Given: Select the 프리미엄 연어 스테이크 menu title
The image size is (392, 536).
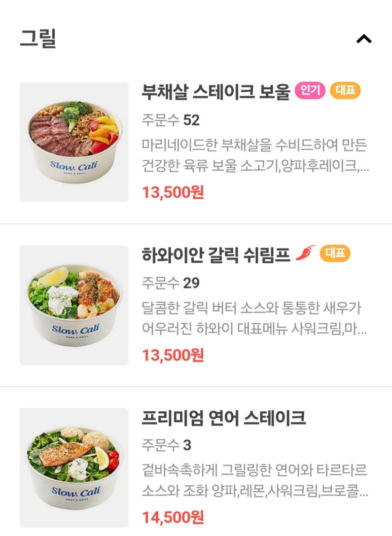Looking at the screenshot, I should tap(224, 418).
